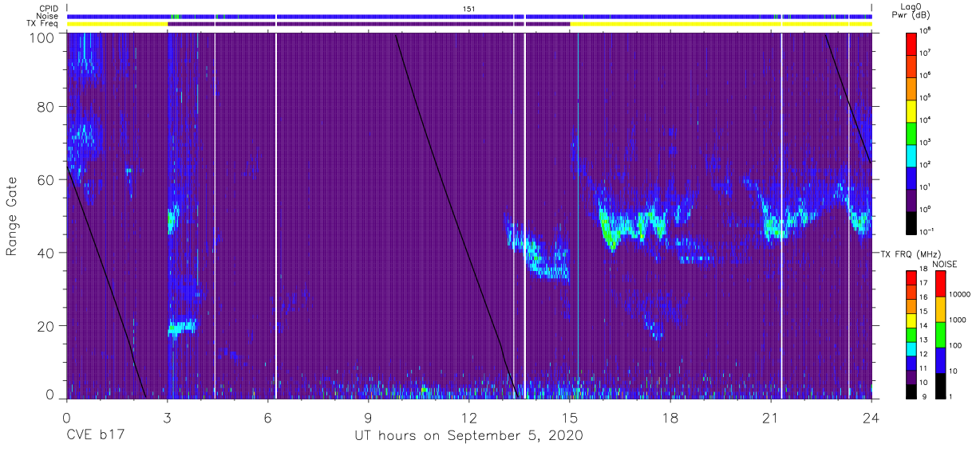The height and width of the screenshot is (452, 980).
Task: Click the x-axis tick label '21'
Action: (771, 416)
